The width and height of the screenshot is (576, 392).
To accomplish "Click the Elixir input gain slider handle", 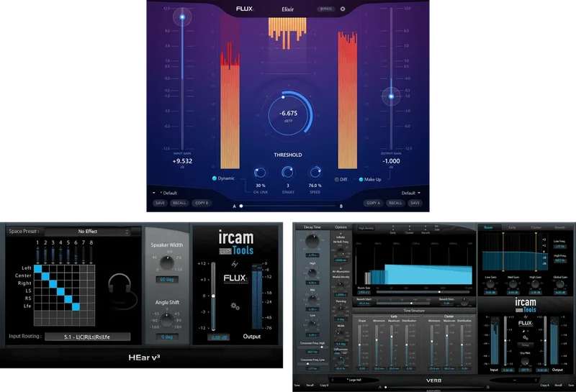I will coord(182,17).
